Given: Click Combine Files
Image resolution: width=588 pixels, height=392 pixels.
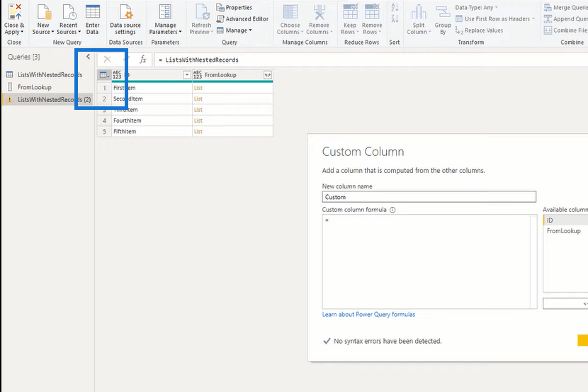Looking at the screenshot, I should click(566, 30).
